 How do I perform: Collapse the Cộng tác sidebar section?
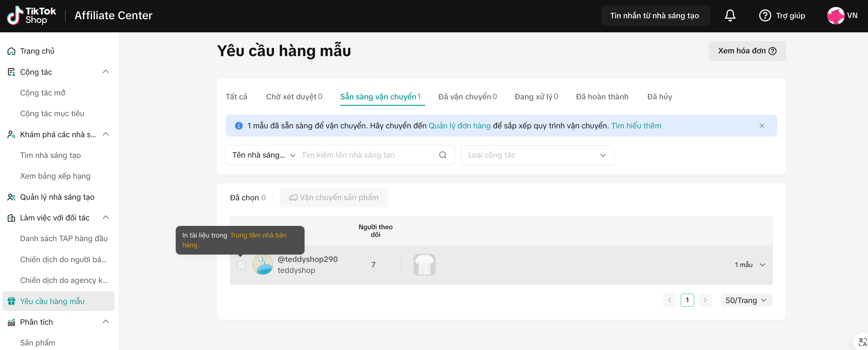[105, 72]
